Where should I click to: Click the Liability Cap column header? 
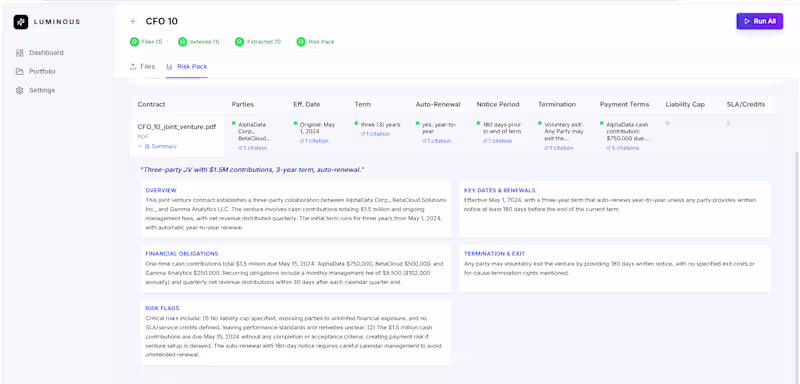pos(685,105)
